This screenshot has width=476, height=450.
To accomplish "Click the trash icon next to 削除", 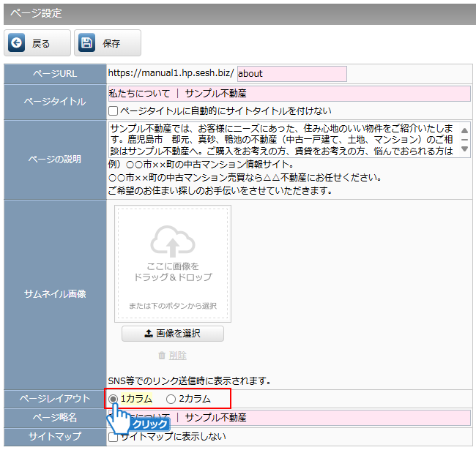I will click(x=161, y=356).
